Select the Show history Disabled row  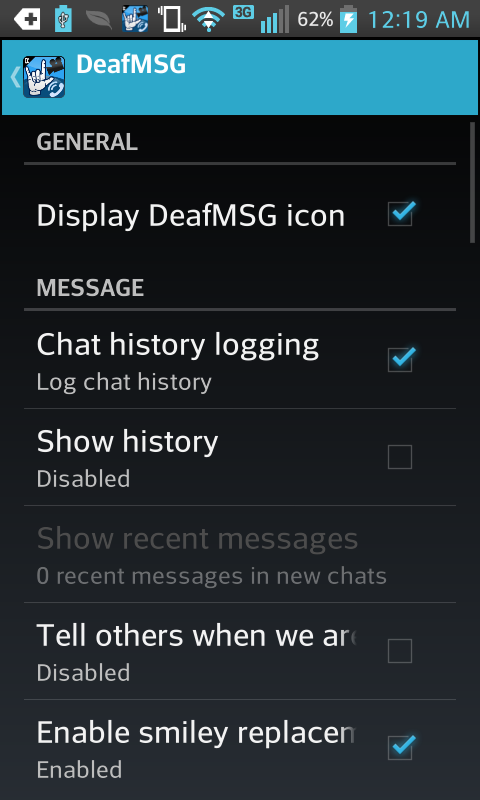click(240, 457)
